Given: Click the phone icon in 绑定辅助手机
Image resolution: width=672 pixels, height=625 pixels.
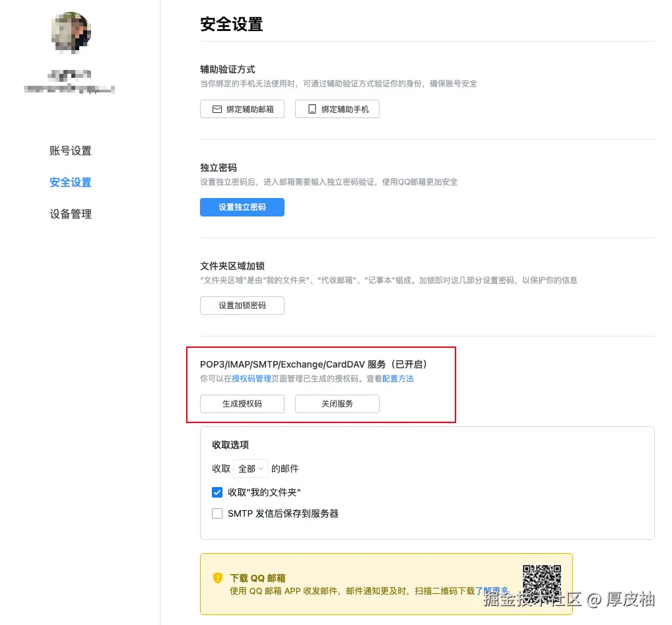Looking at the screenshot, I should click(312, 110).
